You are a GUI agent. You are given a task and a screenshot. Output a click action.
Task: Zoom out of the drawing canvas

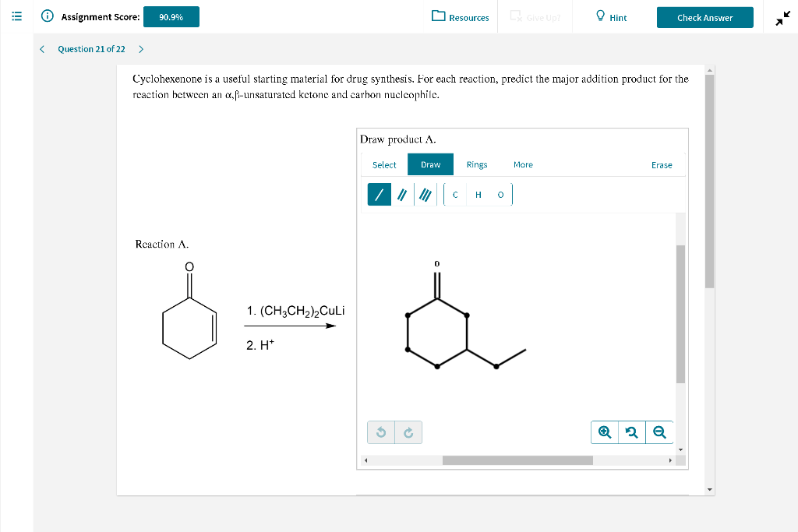point(659,432)
